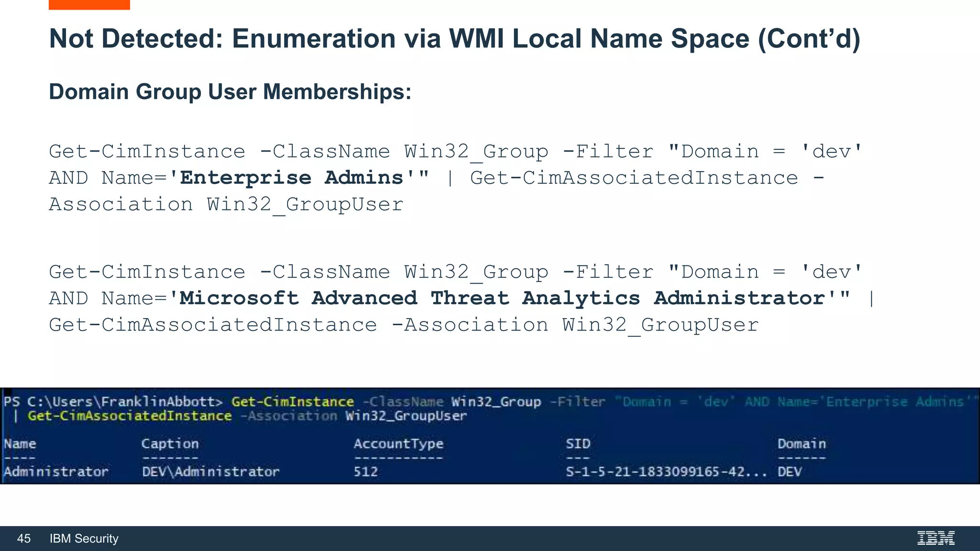This screenshot has height=551, width=980.
Task: Click the 'DEV' domain value
Action: pyautogui.click(x=790, y=472)
